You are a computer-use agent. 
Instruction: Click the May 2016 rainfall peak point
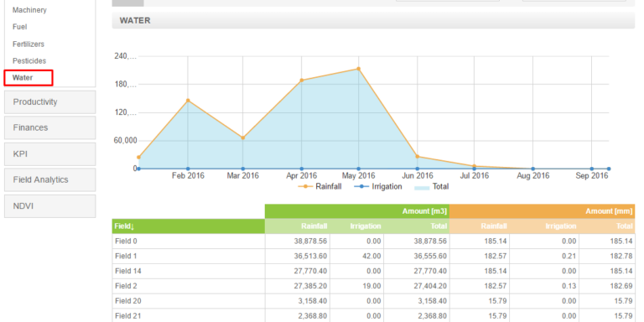pos(359,69)
